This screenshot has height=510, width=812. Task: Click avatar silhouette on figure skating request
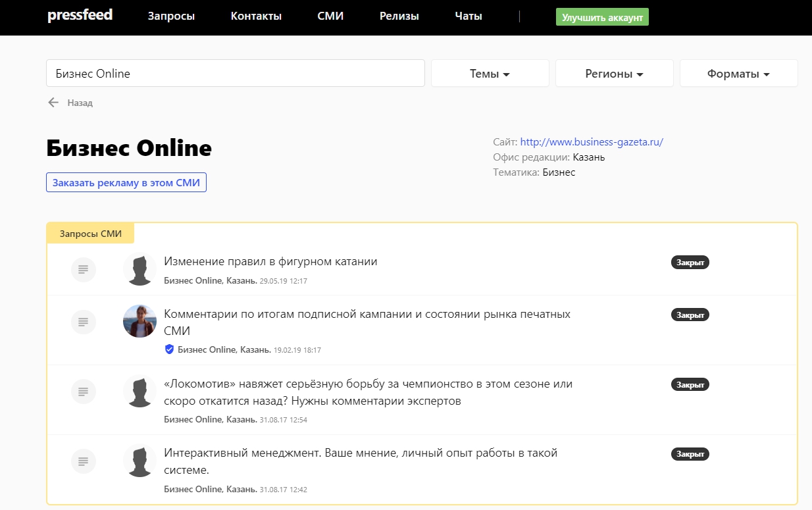[x=140, y=269]
